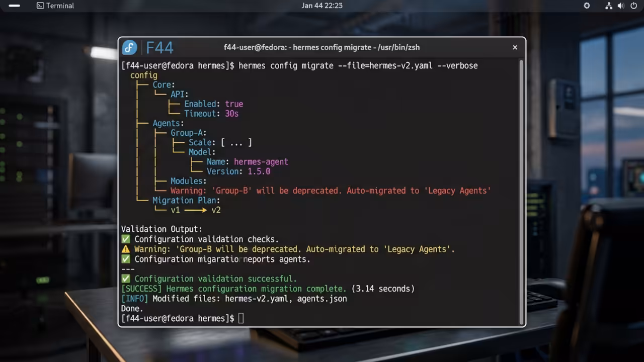Viewport: 644px width, 362px height.
Task: Click the volume speaker icon
Action: click(x=621, y=6)
